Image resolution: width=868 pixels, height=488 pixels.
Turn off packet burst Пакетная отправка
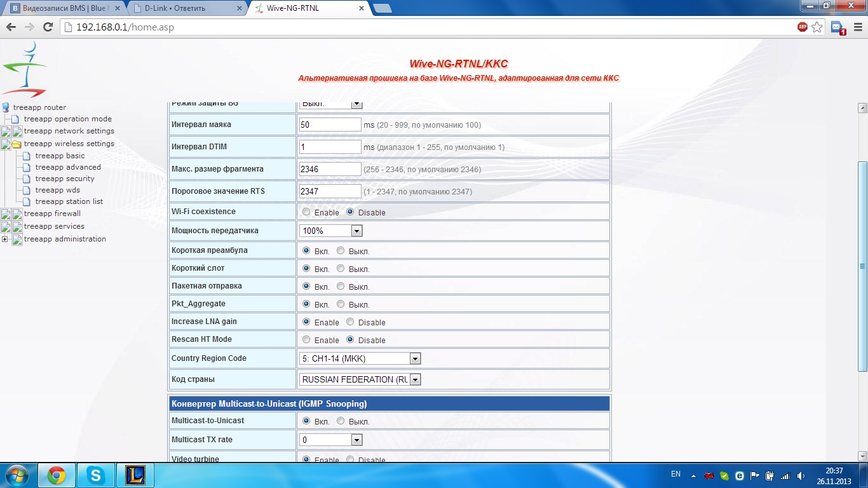tap(341, 287)
